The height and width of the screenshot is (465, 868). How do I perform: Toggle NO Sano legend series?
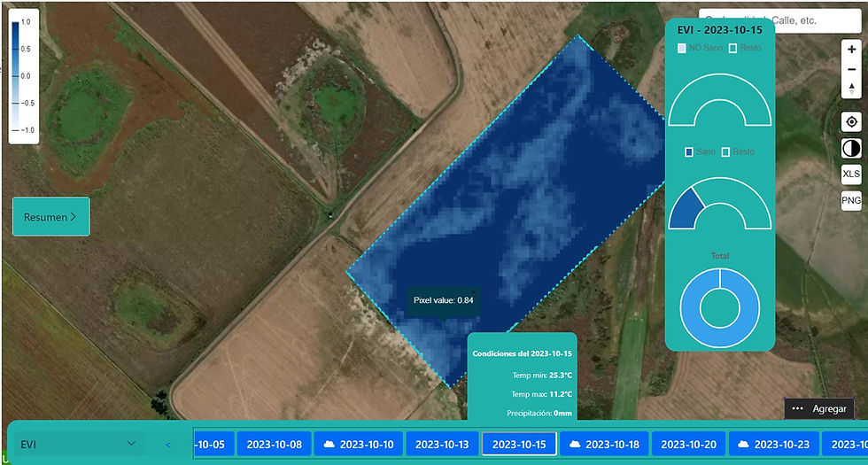(x=701, y=48)
